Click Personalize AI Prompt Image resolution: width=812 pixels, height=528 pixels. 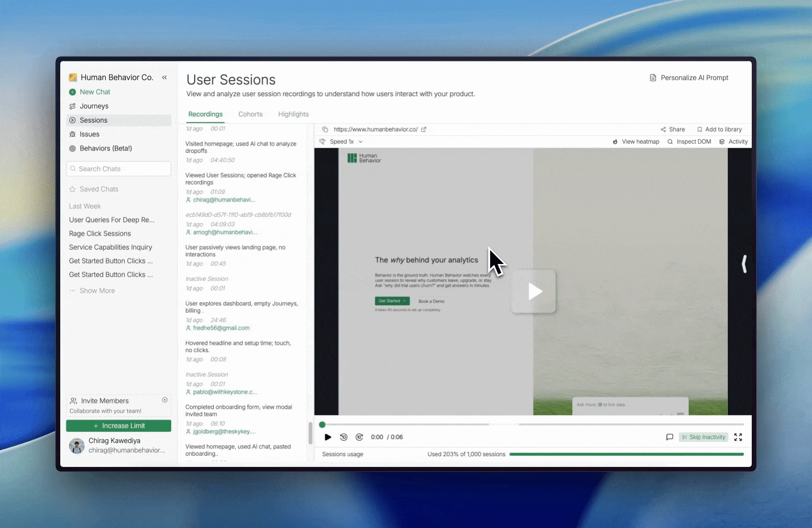(689, 78)
